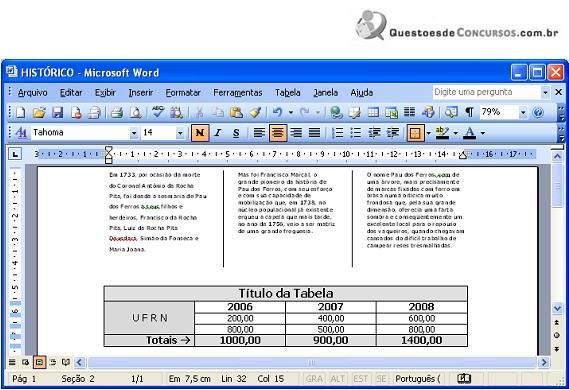Screen dimensions: 569x390
Task: Paste from clipboard icon
Action: 236,112
